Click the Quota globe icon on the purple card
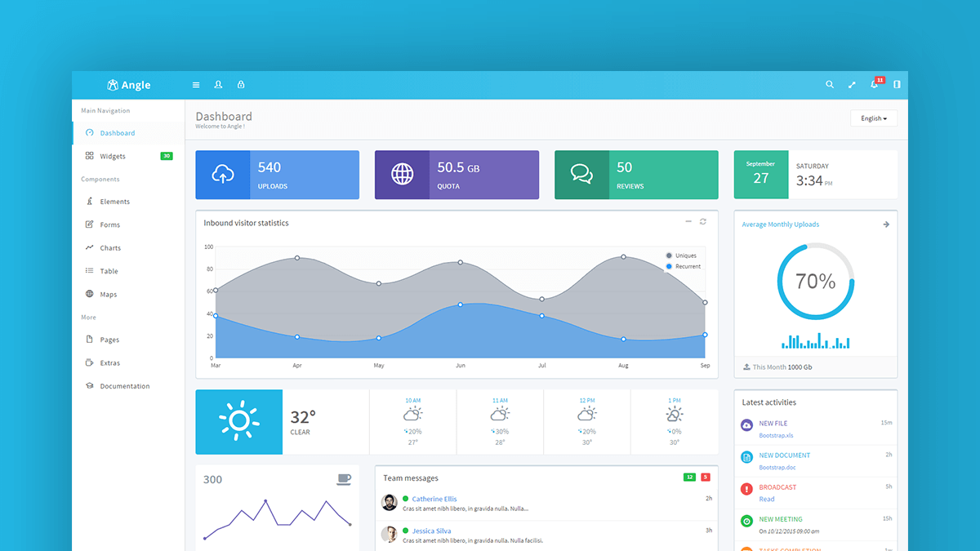The width and height of the screenshot is (980, 551). click(401, 174)
